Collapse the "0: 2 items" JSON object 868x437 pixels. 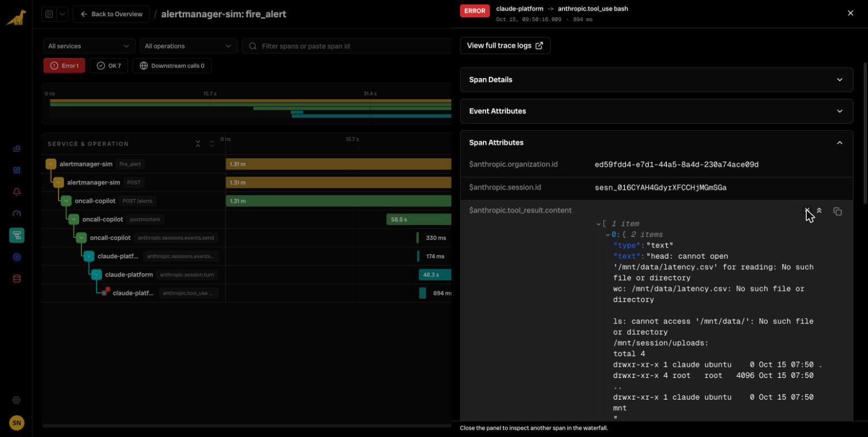(x=608, y=235)
